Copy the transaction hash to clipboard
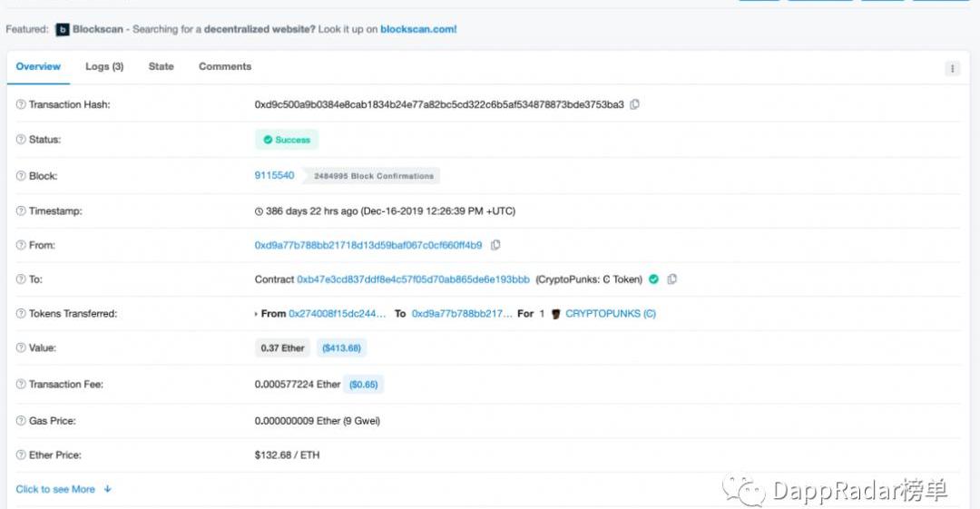980x509 pixels. (634, 104)
